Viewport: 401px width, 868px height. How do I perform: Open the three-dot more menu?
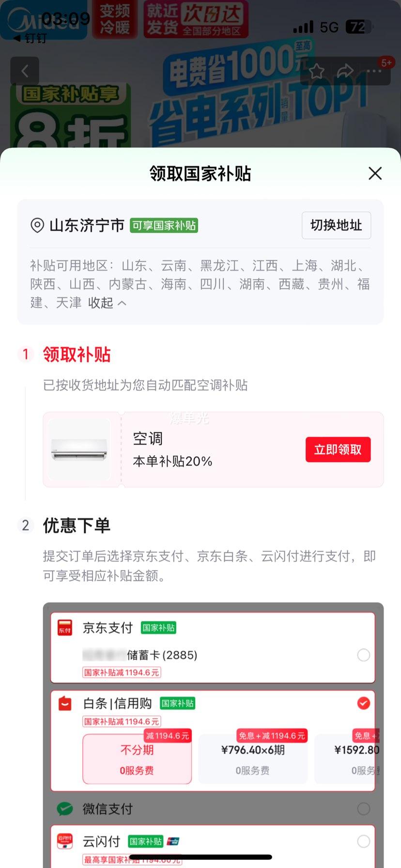[374, 71]
